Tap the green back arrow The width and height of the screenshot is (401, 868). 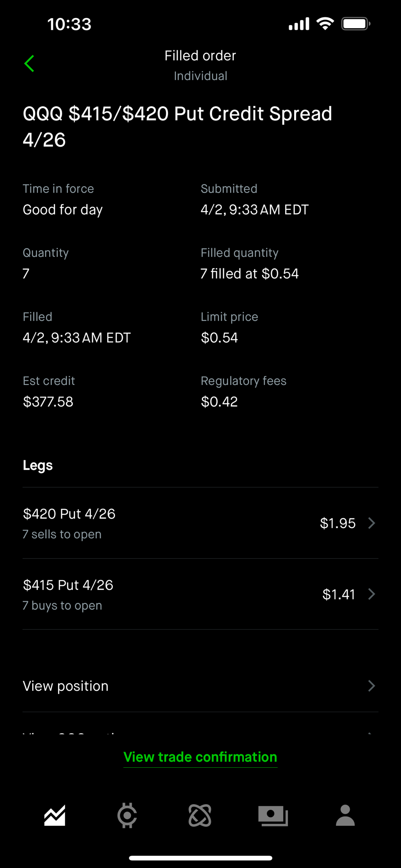click(30, 64)
